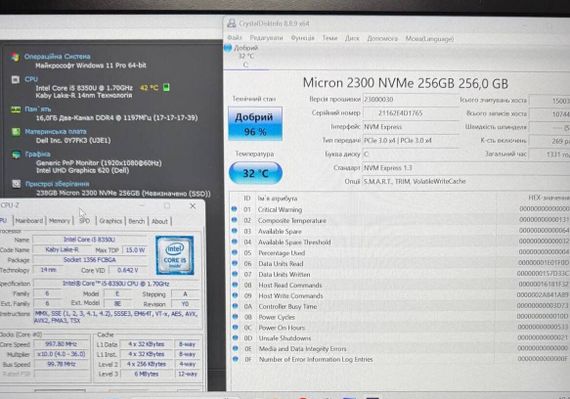Open the Пам'ять section link in Speccy
This screenshot has width=570, height=399.
(x=38, y=109)
